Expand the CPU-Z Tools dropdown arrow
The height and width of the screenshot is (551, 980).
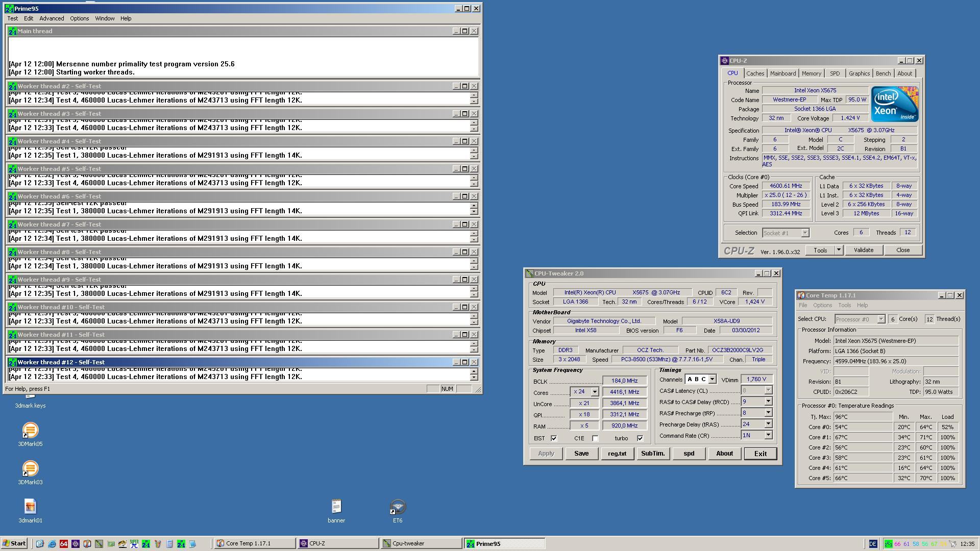point(839,250)
